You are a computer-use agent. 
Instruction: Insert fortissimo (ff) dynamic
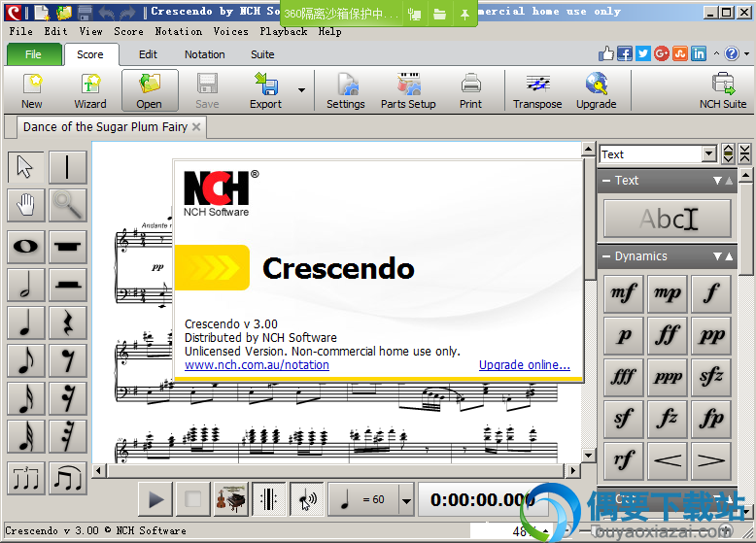pyautogui.click(x=668, y=336)
